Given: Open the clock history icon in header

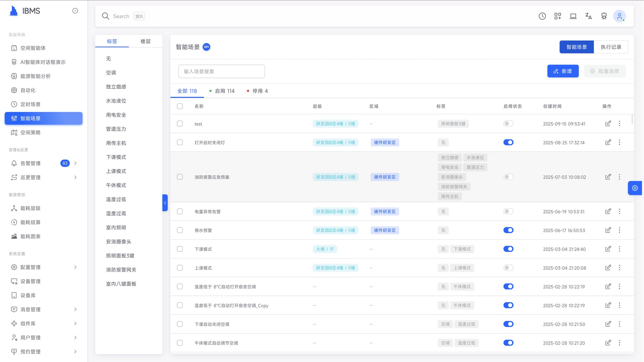Looking at the screenshot, I should (542, 16).
